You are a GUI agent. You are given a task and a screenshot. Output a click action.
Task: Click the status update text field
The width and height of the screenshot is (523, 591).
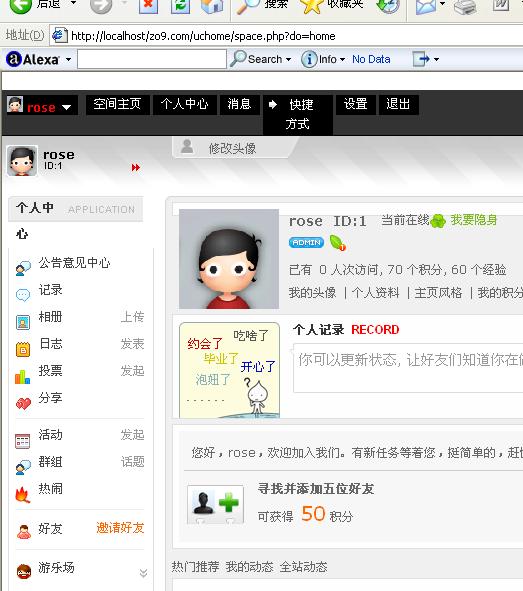click(408, 368)
